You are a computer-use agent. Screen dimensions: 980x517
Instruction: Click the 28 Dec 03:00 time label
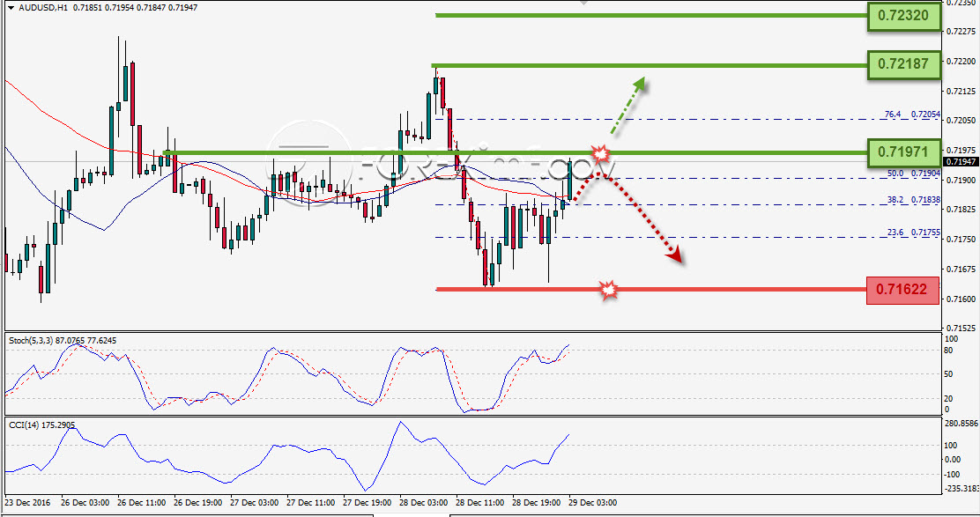click(x=423, y=503)
